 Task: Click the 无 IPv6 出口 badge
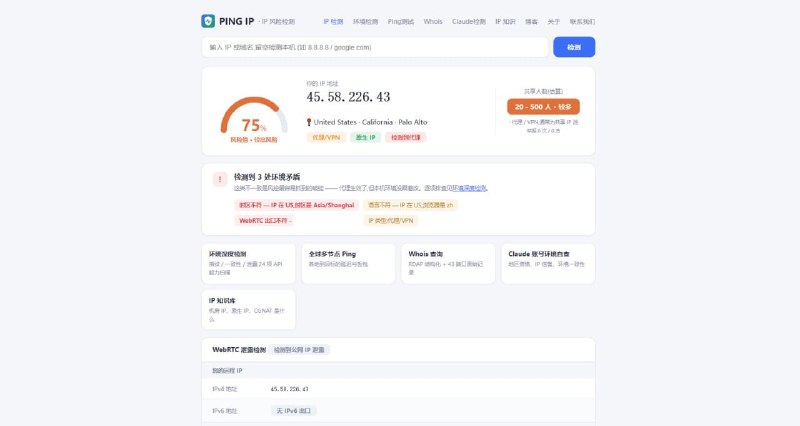(x=294, y=411)
